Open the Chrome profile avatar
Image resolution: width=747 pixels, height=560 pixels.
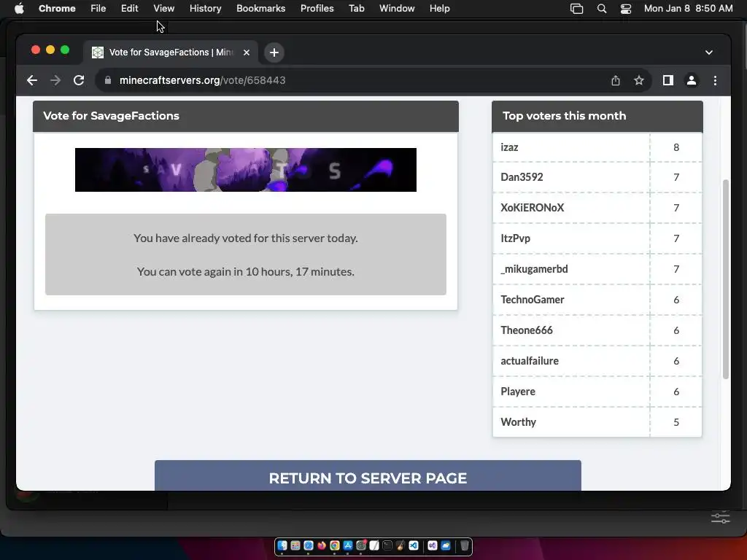tap(692, 80)
